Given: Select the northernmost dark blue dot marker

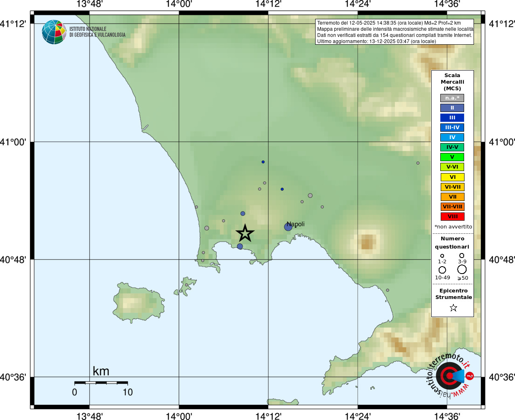Looking at the screenshot, I should tap(263, 162).
